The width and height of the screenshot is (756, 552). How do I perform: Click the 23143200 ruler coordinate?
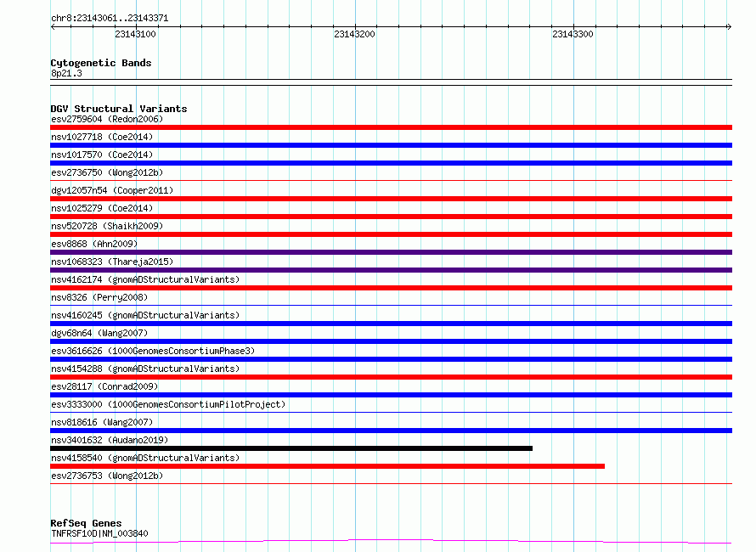point(354,34)
